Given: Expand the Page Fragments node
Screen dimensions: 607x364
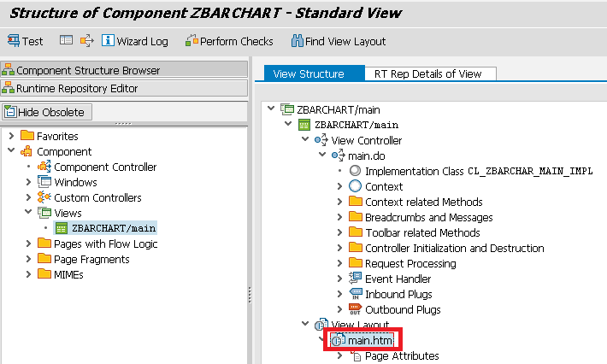Looking at the screenshot, I should click(28, 259).
